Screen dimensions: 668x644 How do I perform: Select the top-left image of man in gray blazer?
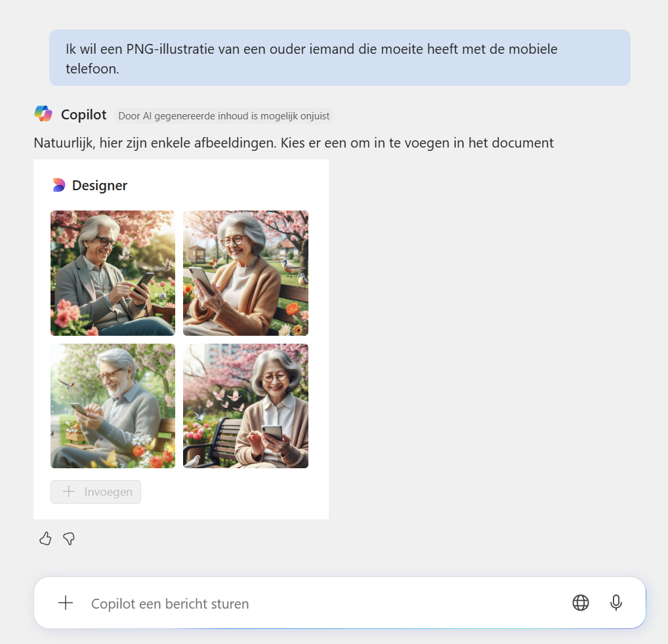[x=113, y=273]
